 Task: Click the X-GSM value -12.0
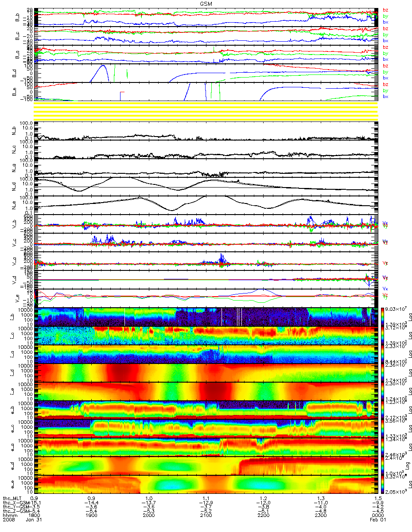point(263,502)
